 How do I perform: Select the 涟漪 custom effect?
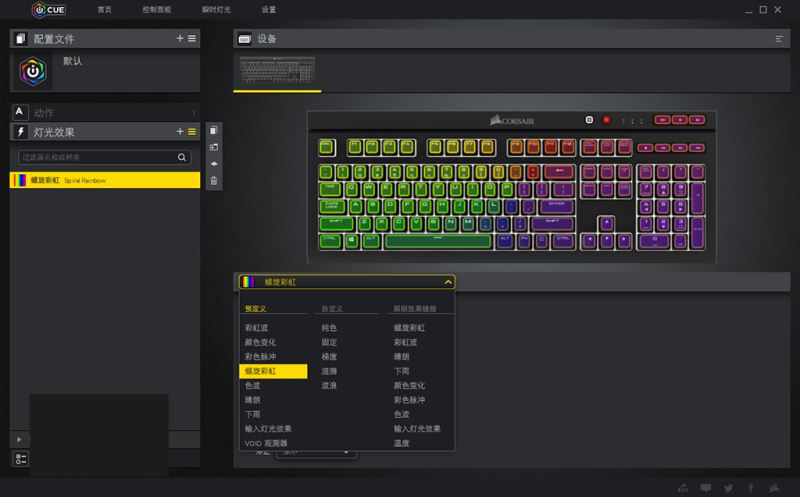pos(329,371)
